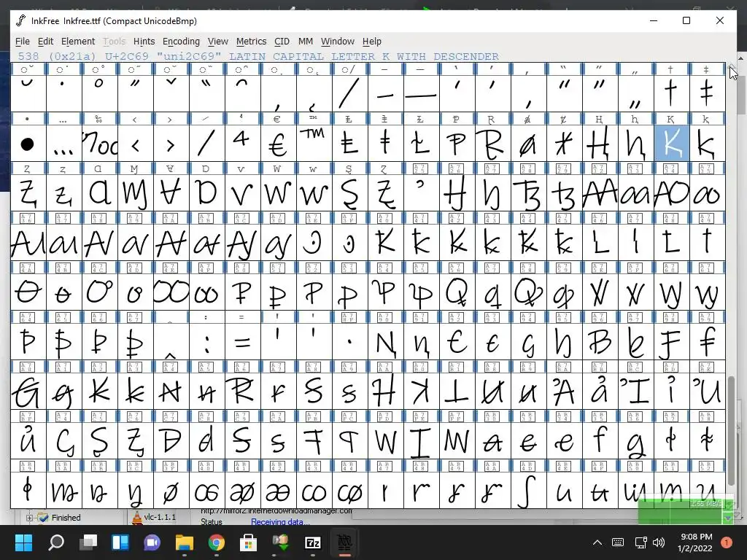Select the turned capital A glyph
The width and height of the screenshot is (747, 560).
tap(171, 192)
